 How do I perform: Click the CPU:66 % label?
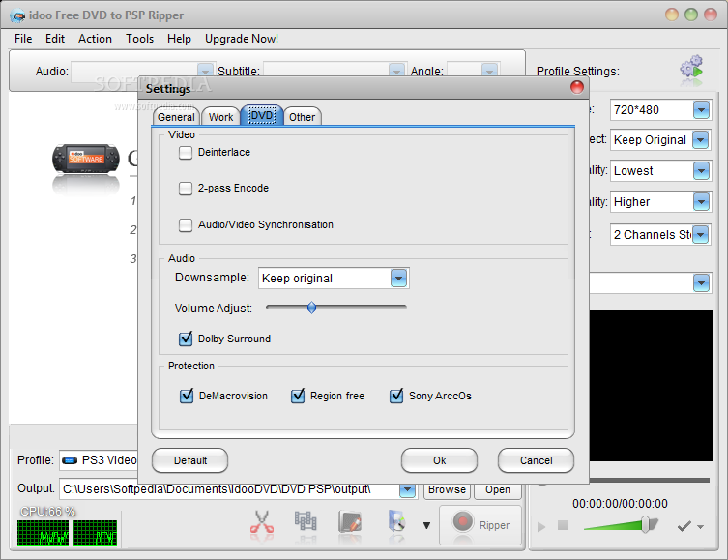tap(47, 512)
